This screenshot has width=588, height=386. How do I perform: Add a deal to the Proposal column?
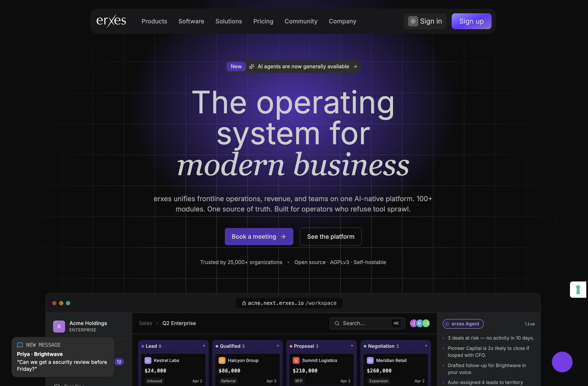352,346
